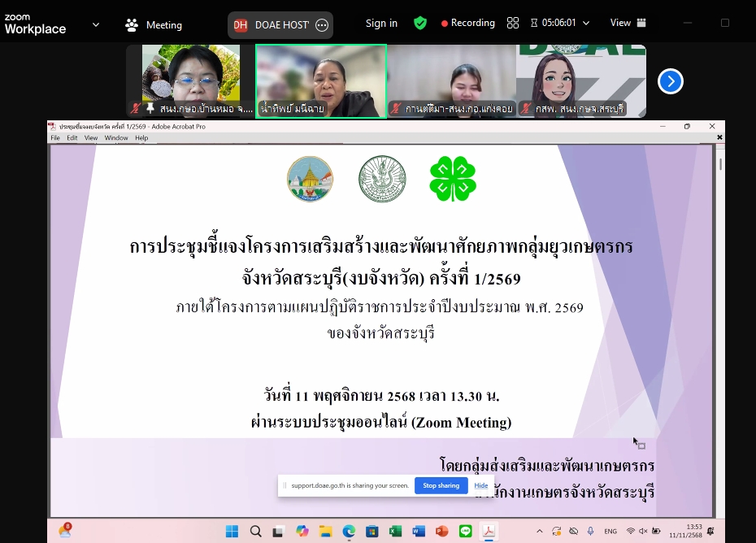Viewport: 756px width, 543px height.
Task: Click the DOAE HOST more options ellipsis
Action: coord(322,25)
